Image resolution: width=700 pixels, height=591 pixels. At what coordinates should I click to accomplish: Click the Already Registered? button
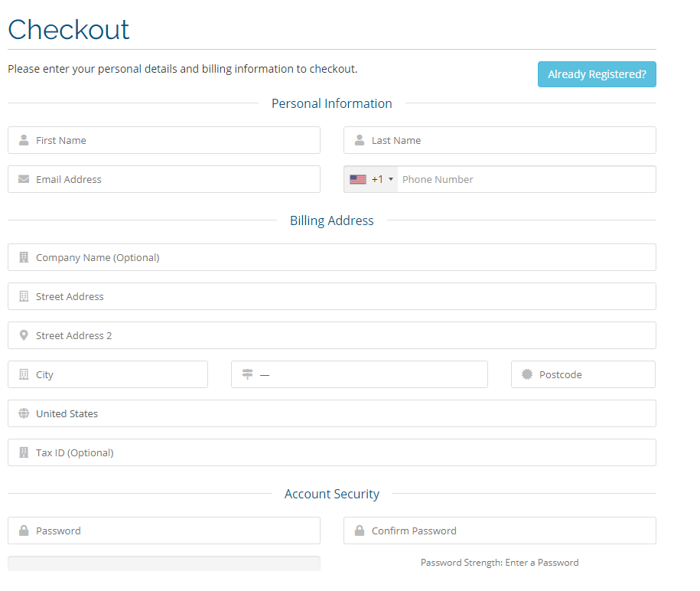tap(597, 74)
